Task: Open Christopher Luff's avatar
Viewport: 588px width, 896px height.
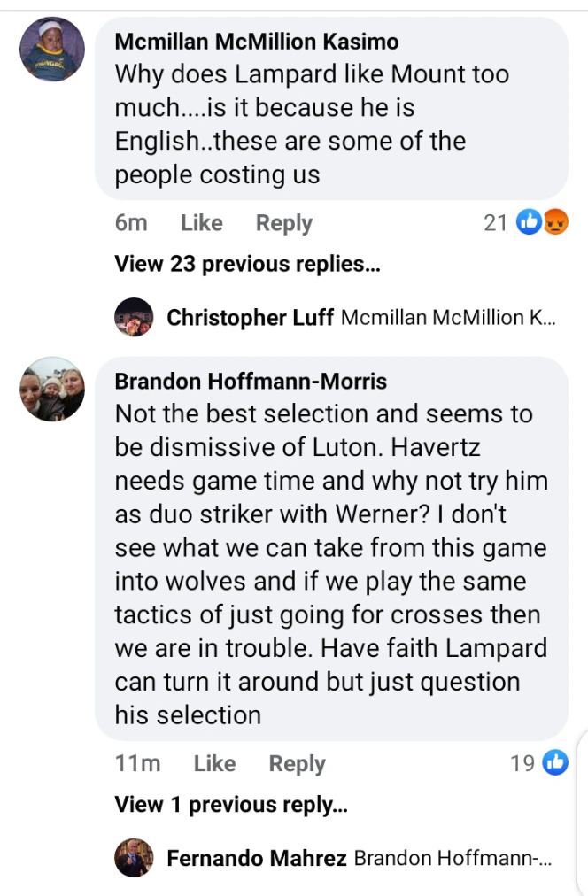Action: pyautogui.click(x=134, y=317)
